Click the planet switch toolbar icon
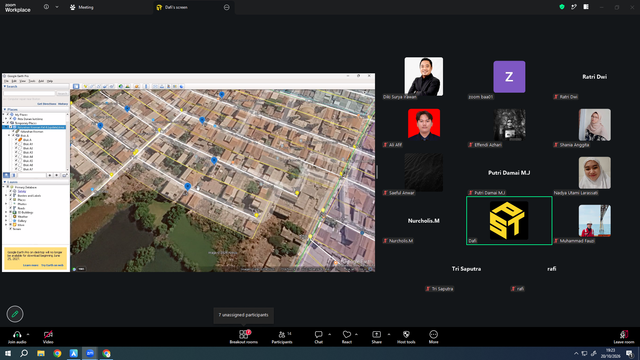Screen dimensions: 640x360 pyautogui.click(x=137, y=86)
